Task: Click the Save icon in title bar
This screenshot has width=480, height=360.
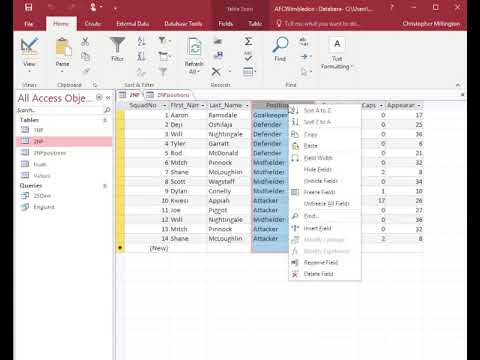Action: point(29,7)
